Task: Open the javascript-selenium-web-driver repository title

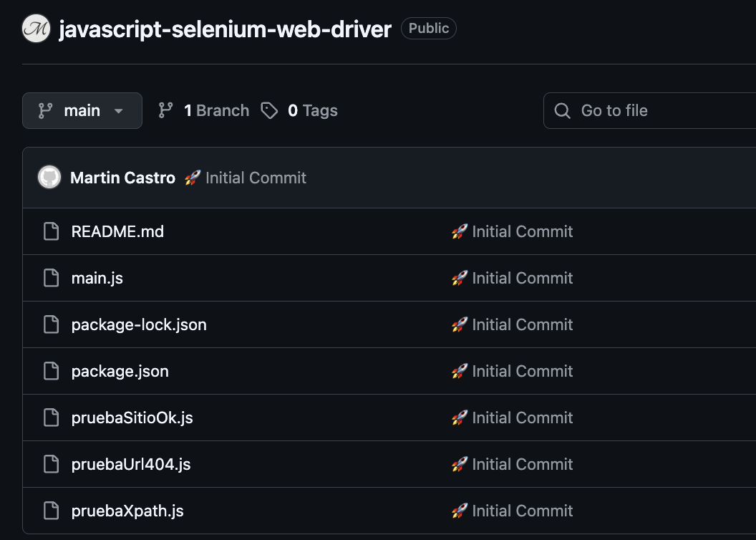Action: 226,29
